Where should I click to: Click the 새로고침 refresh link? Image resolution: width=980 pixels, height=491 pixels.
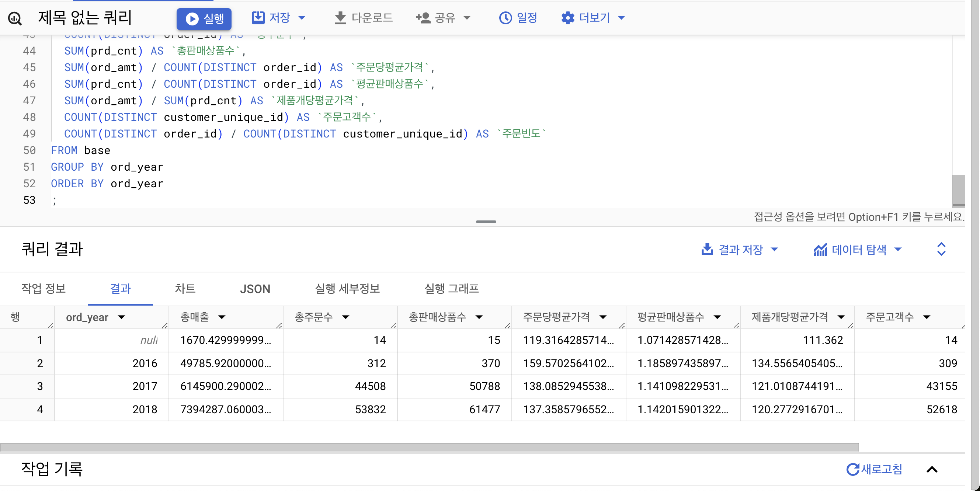(874, 469)
